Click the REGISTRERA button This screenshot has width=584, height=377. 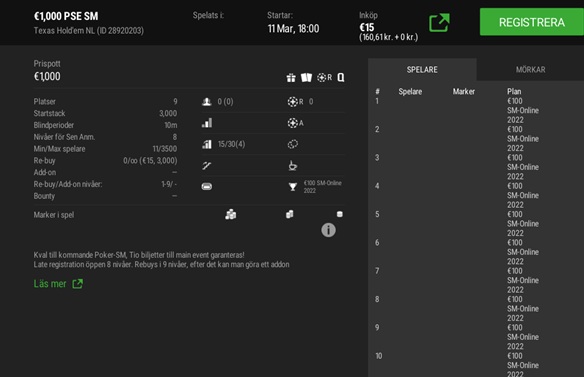(532, 22)
